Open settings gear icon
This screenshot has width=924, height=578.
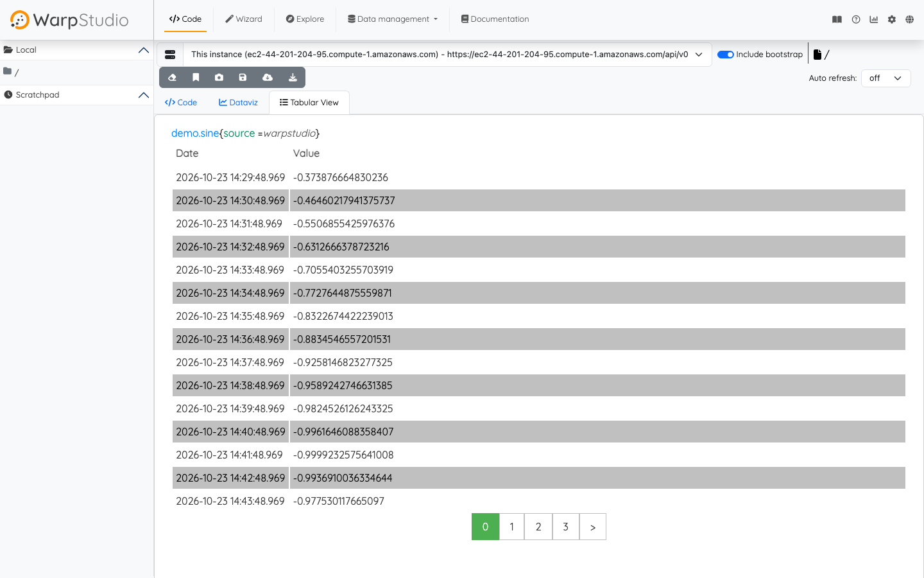pyautogui.click(x=892, y=19)
